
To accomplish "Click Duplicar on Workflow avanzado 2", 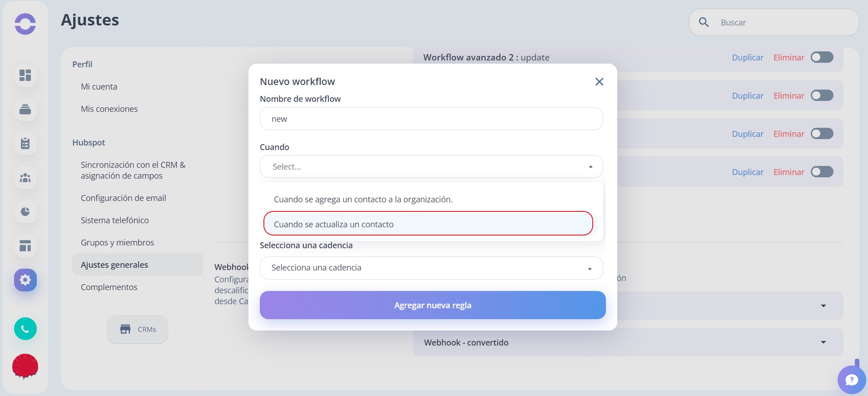I will click(748, 58).
